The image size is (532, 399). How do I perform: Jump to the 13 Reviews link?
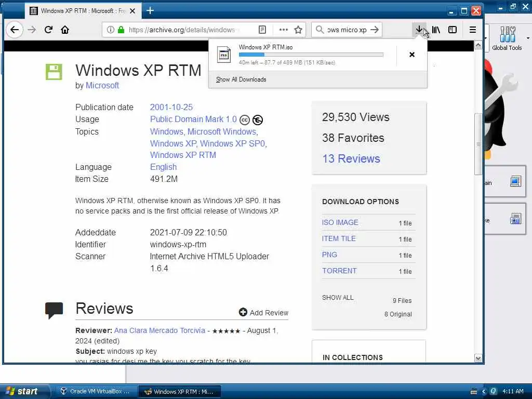(x=351, y=159)
